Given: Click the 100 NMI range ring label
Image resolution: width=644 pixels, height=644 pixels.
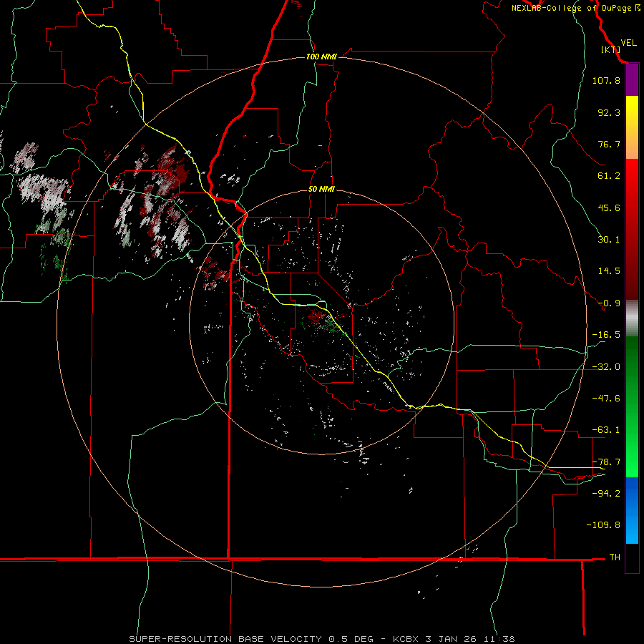Looking at the screenshot, I should [321, 57].
